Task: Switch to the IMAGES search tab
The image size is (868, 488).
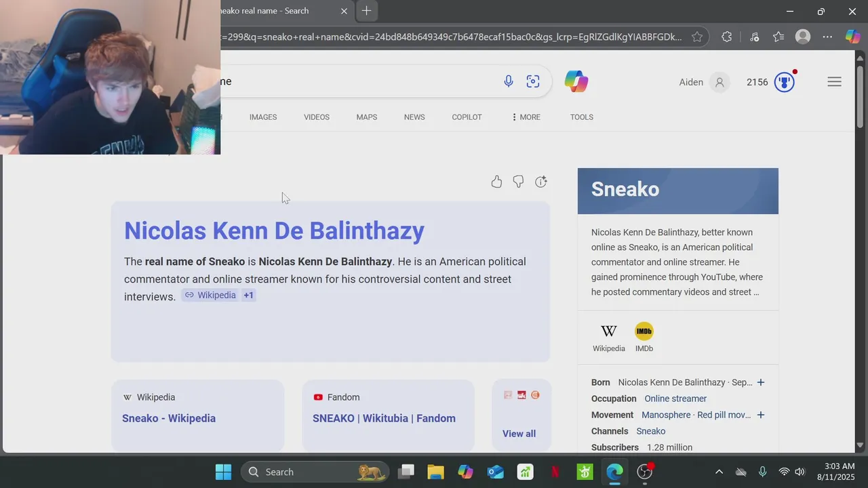Action: (x=263, y=117)
